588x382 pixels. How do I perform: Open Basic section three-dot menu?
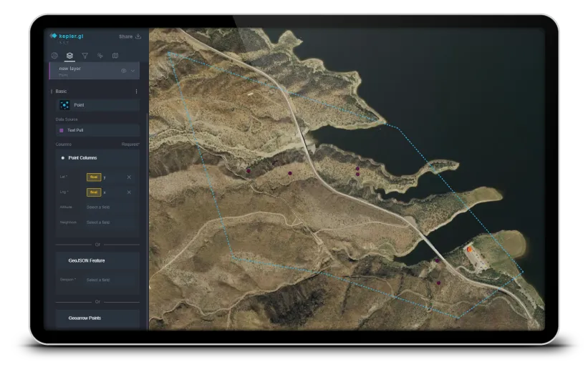136,92
